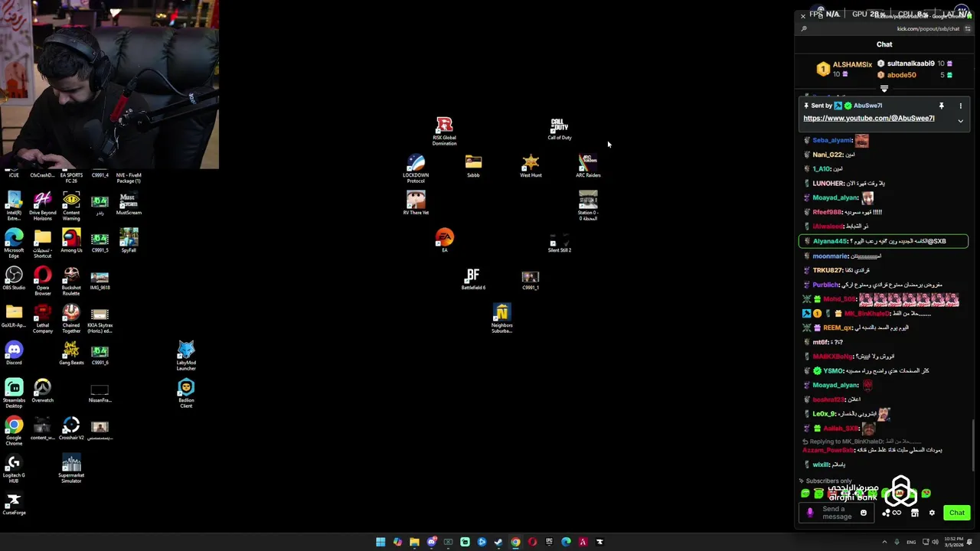Open the volume control in tray
The image size is (980, 551).
pyautogui.click(x=936, y=542)
